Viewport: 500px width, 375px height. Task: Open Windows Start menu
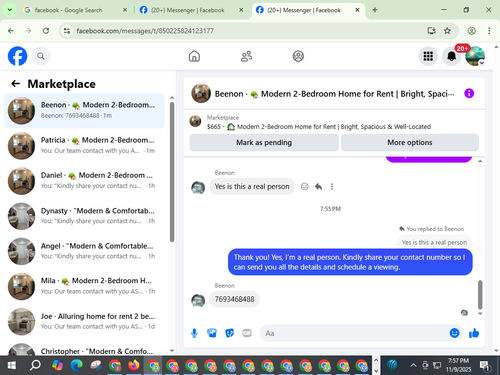click(x=11, y=366)
